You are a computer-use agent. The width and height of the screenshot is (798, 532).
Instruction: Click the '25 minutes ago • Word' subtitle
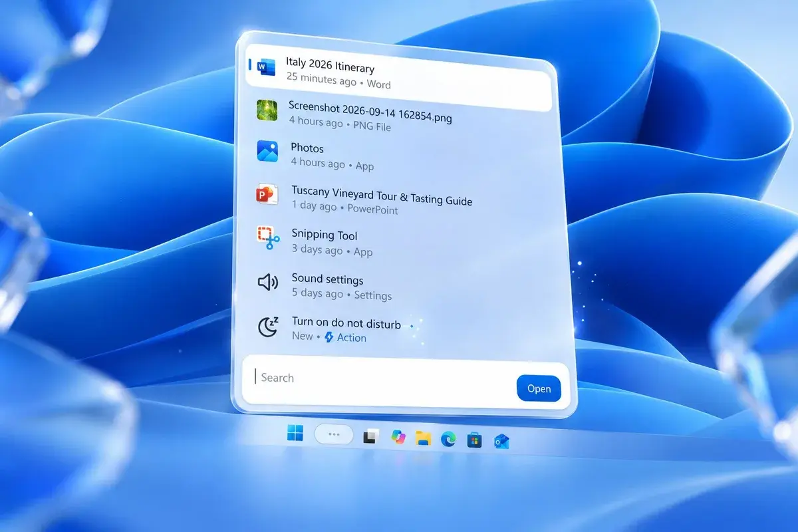[339, 82]
